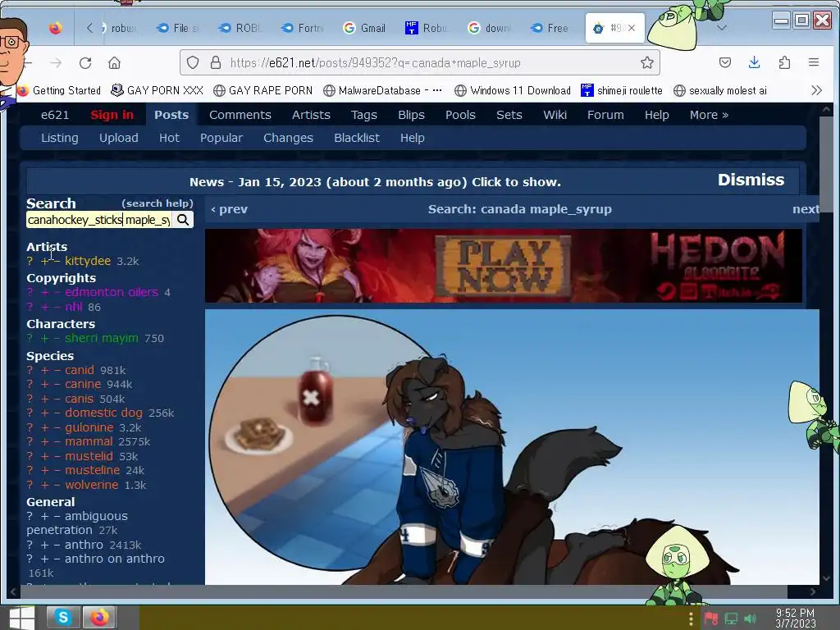The width and height of the screenshot is (840, 630).
Task: Click the question mark next to kittydee
Action: click(x=30, y=261)
